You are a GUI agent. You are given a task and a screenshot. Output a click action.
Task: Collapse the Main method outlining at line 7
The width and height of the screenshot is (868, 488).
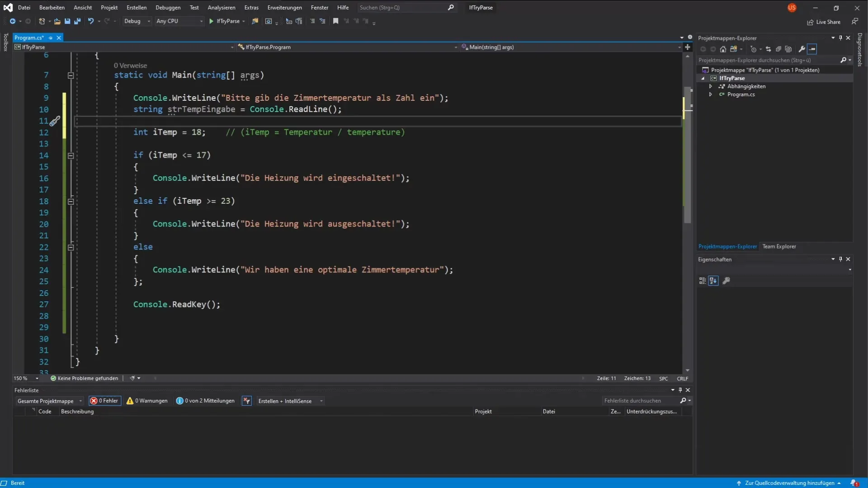tap(71, 75)
